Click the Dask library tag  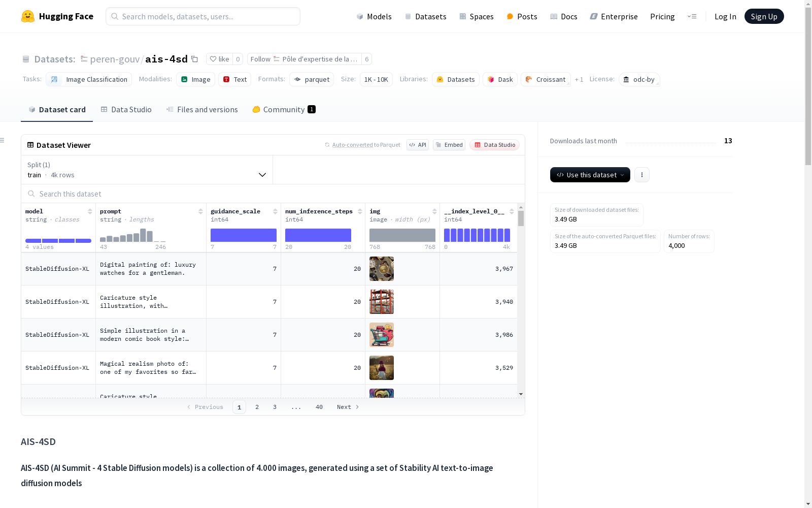coord(500,79)
